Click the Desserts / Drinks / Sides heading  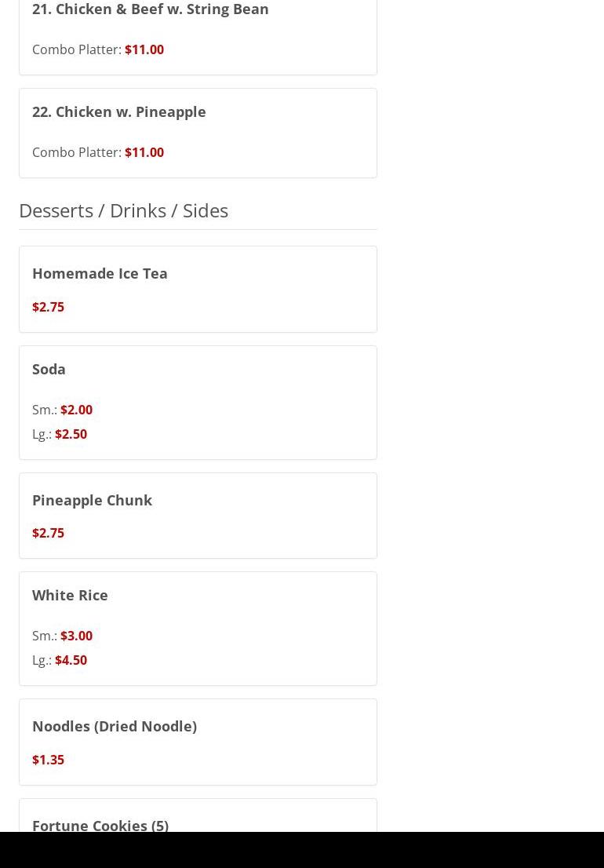click(123, 210)
